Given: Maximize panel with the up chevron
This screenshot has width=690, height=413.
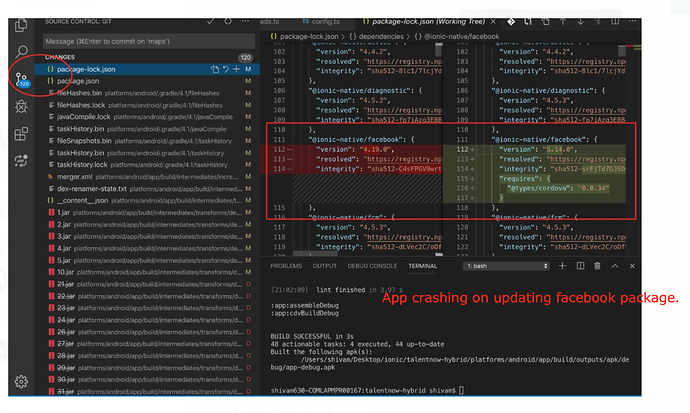Looking at the screenshot, I should click(615, 266).
